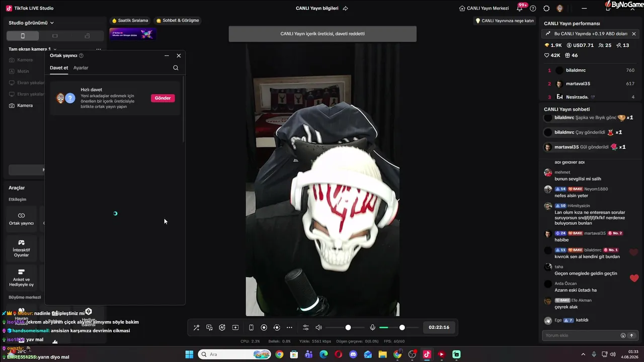This screenshot has width=644, height=362.
Task: Open Opera browser from the taskbar
Action: click(x=338, y=354)
